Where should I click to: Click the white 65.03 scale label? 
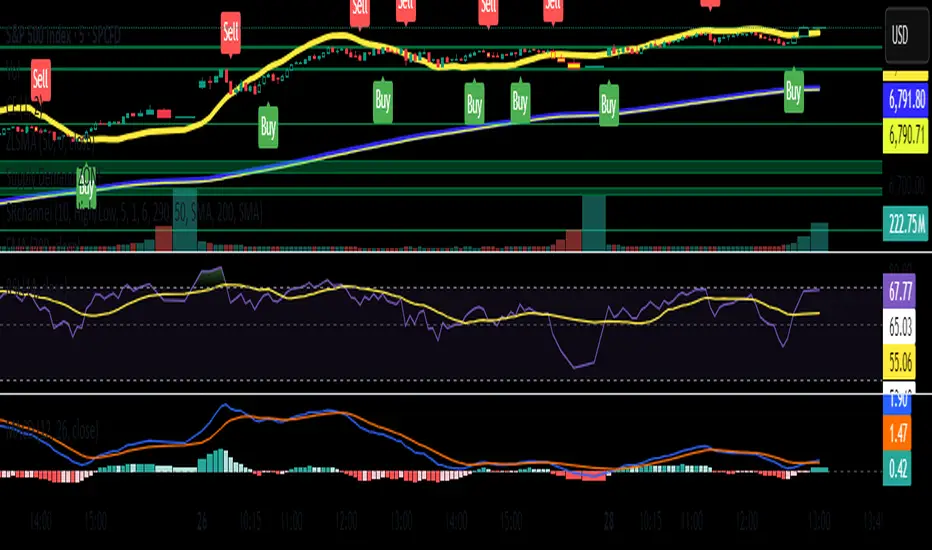(x=899, y=326)
